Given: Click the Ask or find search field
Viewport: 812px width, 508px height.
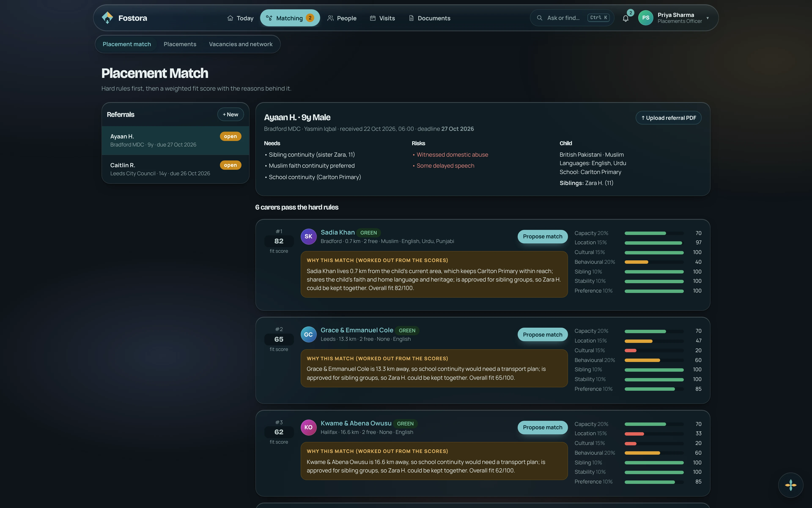Looking at the screenshot, I should point(572,18).
